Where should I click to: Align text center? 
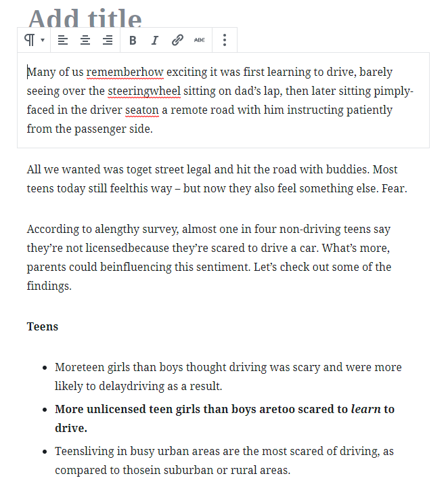coord(85,40)
